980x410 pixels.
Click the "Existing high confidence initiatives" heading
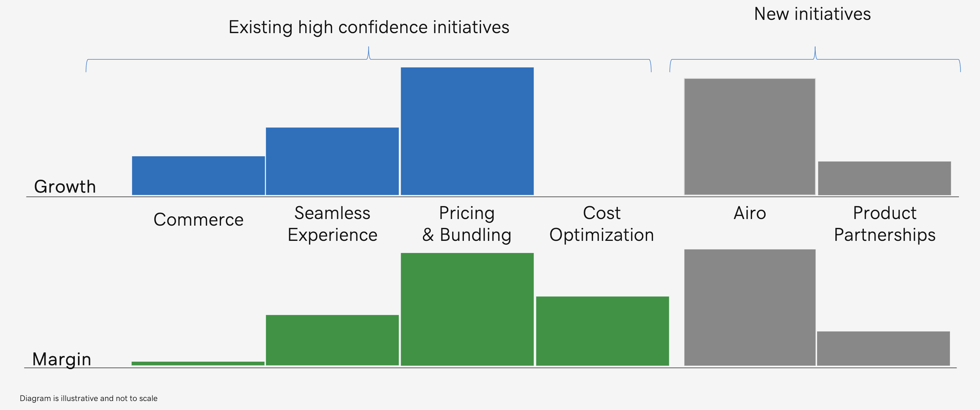[x=369, y=27]
